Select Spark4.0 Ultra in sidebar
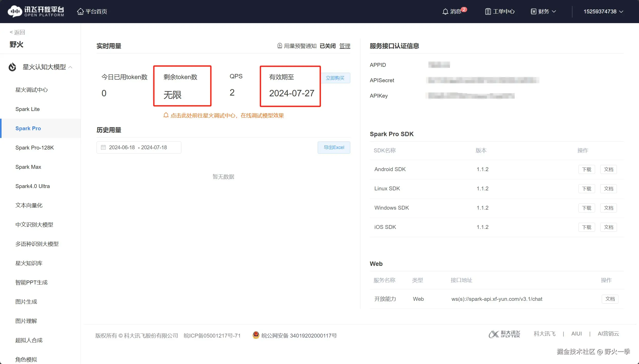 pyautogui.click(x=33, y=186)
